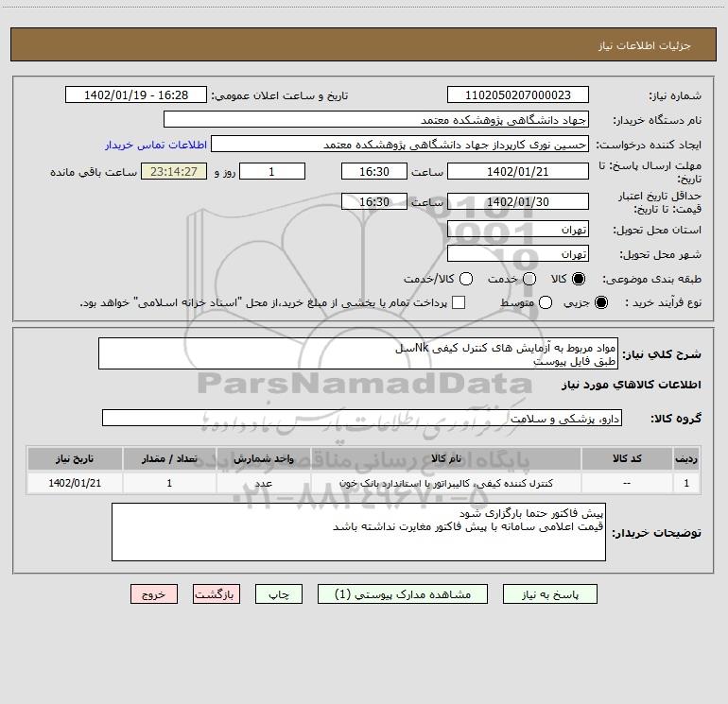
Task: Click the شرح کلی نیاز description box
Action: click(358, 353)
